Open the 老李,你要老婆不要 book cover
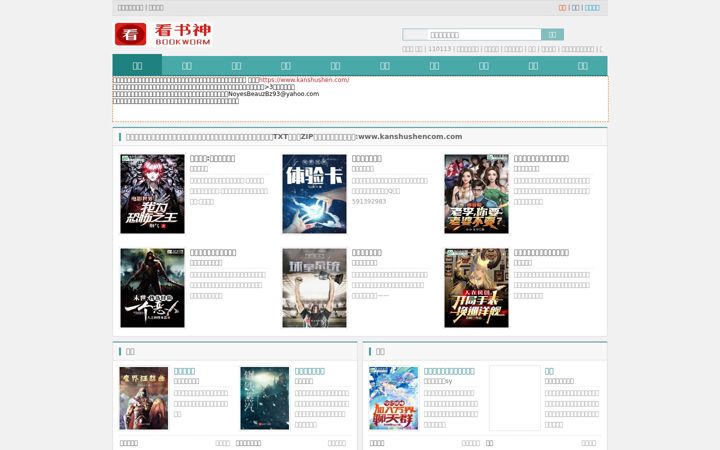Viewport: 720px width, 450px height. point(476,194)
